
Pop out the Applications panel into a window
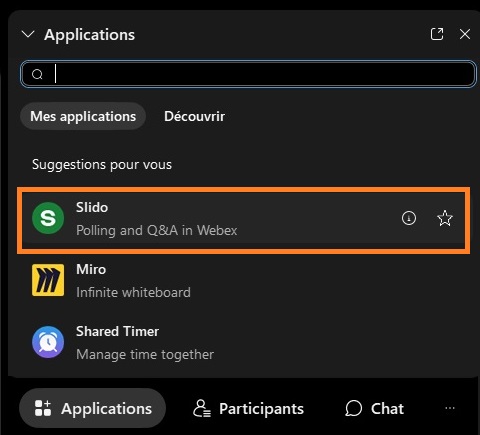coord(437,34)
